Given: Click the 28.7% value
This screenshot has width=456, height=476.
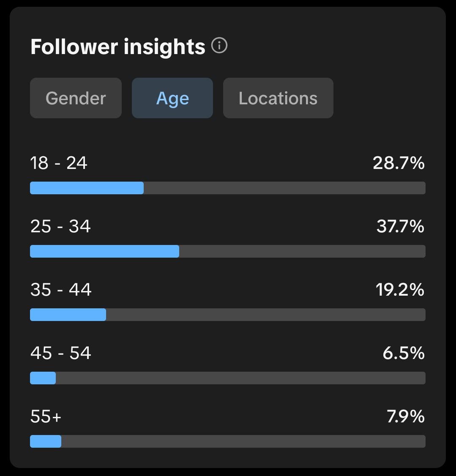Looking at the screenshot, I should coord(399,163).
